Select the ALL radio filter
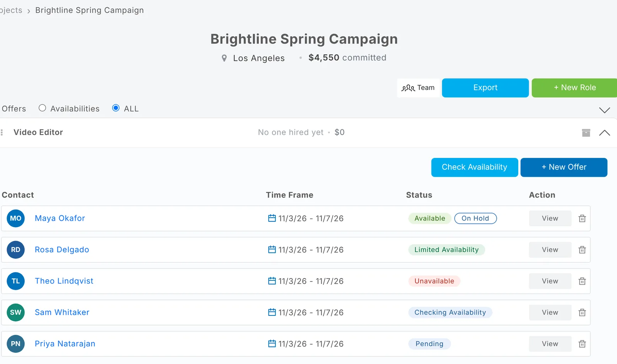Image resolution: width=617 pixels, height=364 pixels. [x=116, y=108]
